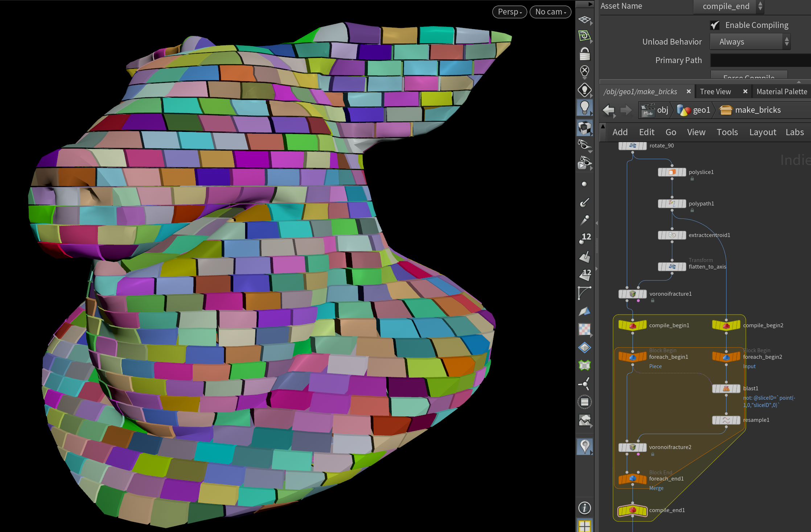The height and width of the screenshot is (532, 811).
Task: Click the make_bricks path button
Action: click(x=750, y=110)
